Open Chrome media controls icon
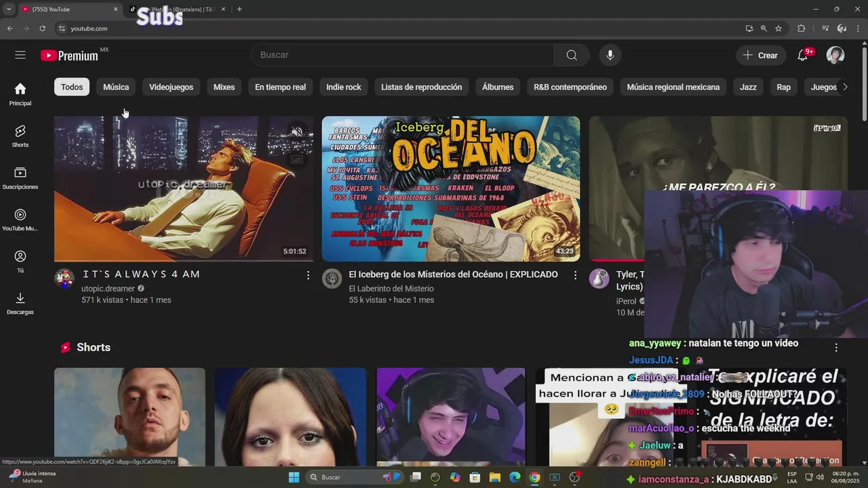The width and height of the screenshot is (868, 488). click(825, 28)
